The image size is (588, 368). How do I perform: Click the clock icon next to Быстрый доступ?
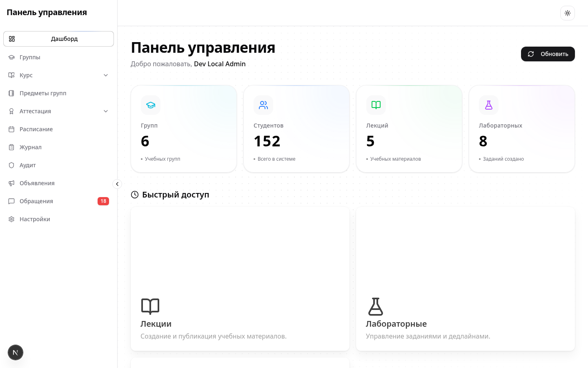coord(135,195)
